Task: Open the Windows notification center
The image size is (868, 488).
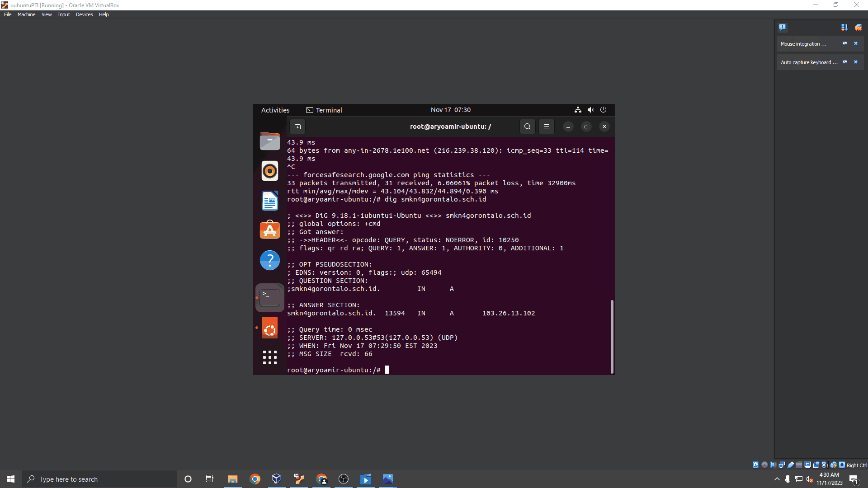Action: tap(854, 479)
